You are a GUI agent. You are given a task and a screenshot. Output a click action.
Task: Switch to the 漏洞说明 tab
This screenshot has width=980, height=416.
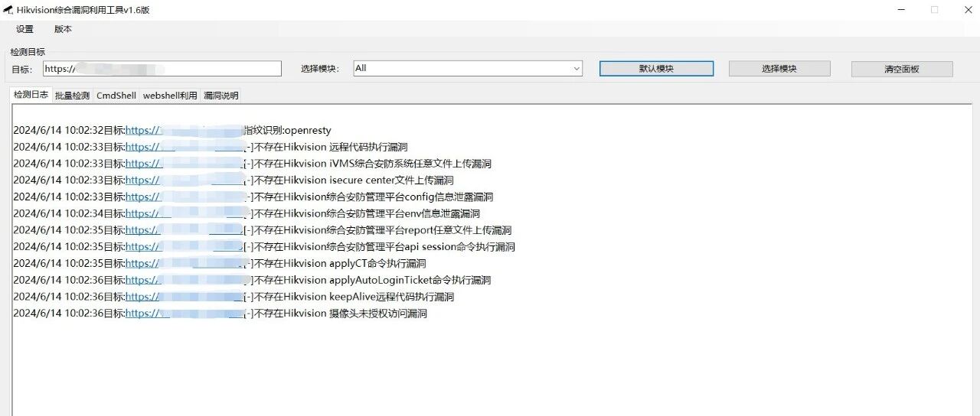click(x=221, y=96)
